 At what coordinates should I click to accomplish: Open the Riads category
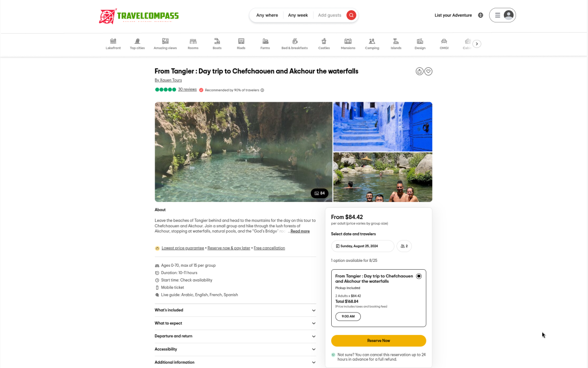(241, 44)
